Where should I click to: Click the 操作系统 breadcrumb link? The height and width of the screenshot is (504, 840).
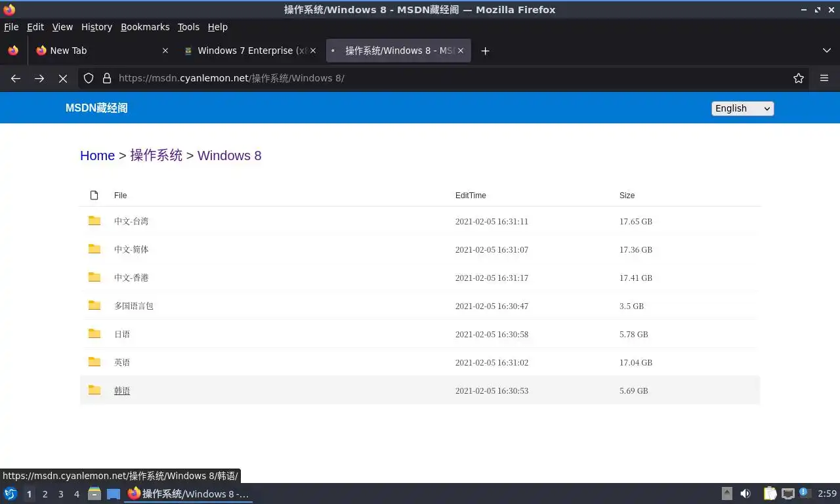pos(156,156)
